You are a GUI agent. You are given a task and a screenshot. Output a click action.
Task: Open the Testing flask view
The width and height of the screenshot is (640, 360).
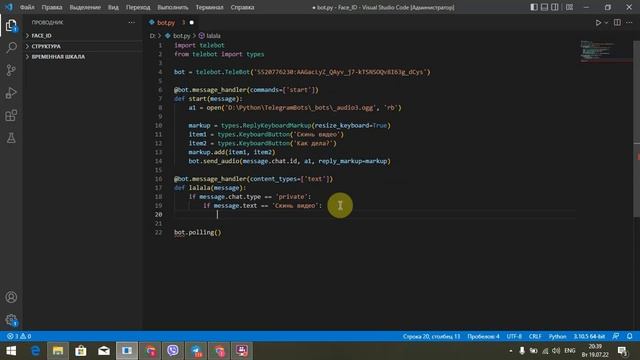click(11, 138)
